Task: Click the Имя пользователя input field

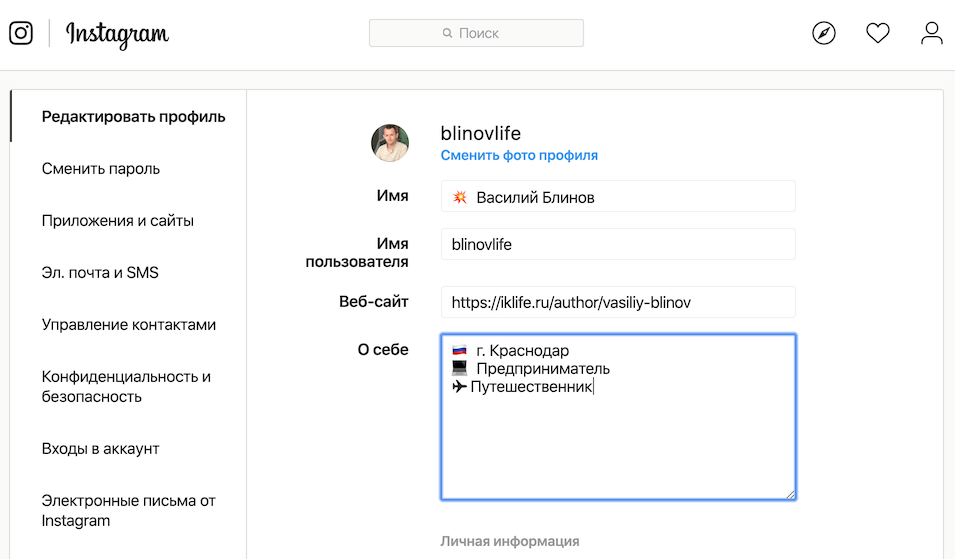Action: point(618,244)
